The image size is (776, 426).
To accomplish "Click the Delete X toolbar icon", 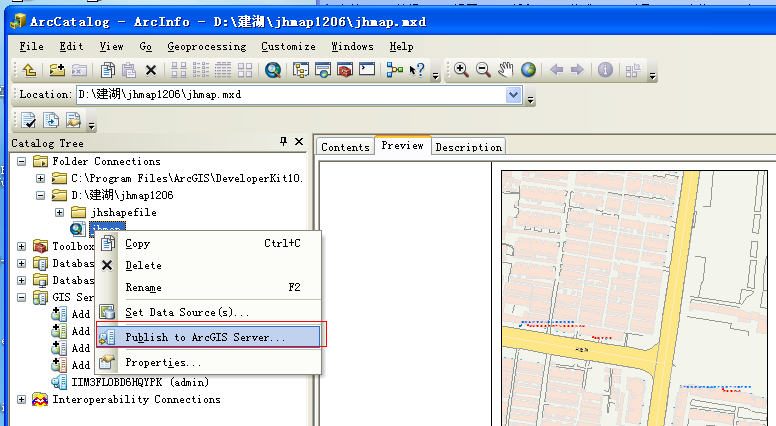I will click(x=151, y=70).
